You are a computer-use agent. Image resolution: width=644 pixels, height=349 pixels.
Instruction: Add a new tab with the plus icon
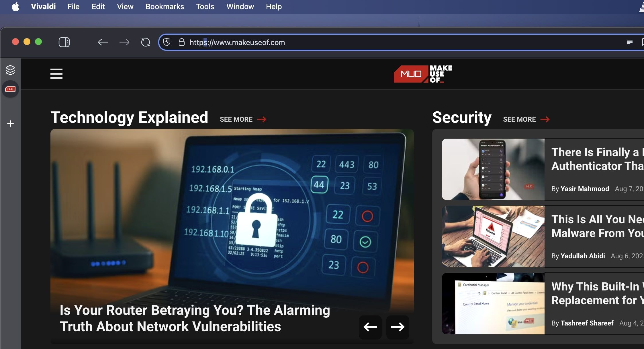point(10,123)
